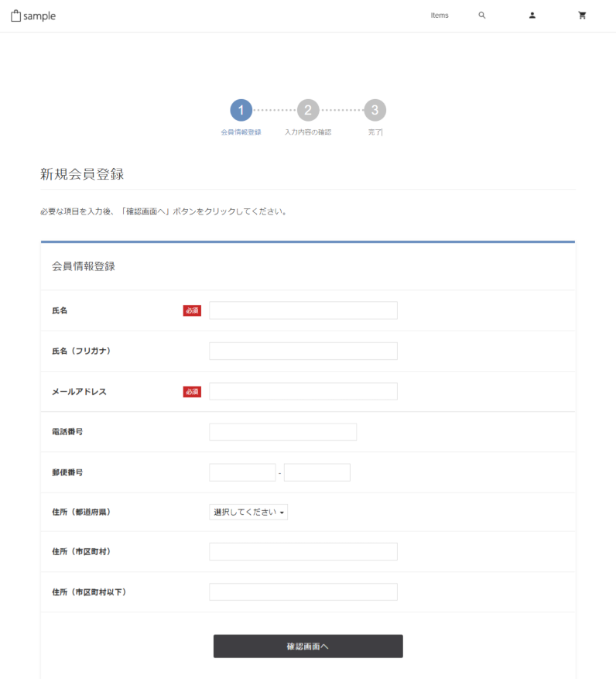Click the instruction text about 確認画面へ
616x679 pixels.
(x=164, y=211)
